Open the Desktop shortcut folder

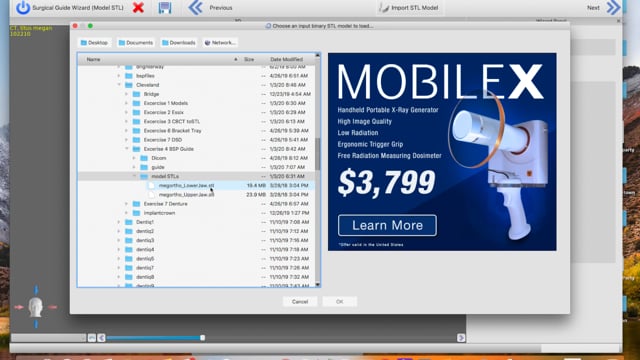[x=94, y=42]
